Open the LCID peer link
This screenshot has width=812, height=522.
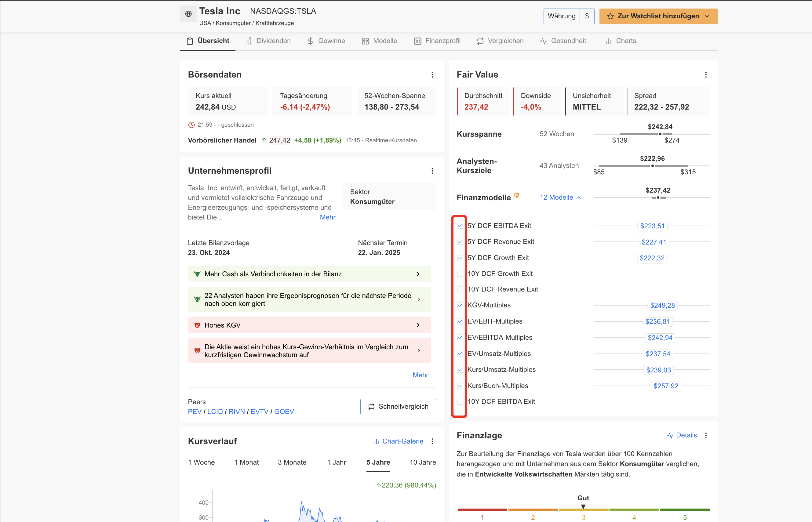[x=215, y=411]
